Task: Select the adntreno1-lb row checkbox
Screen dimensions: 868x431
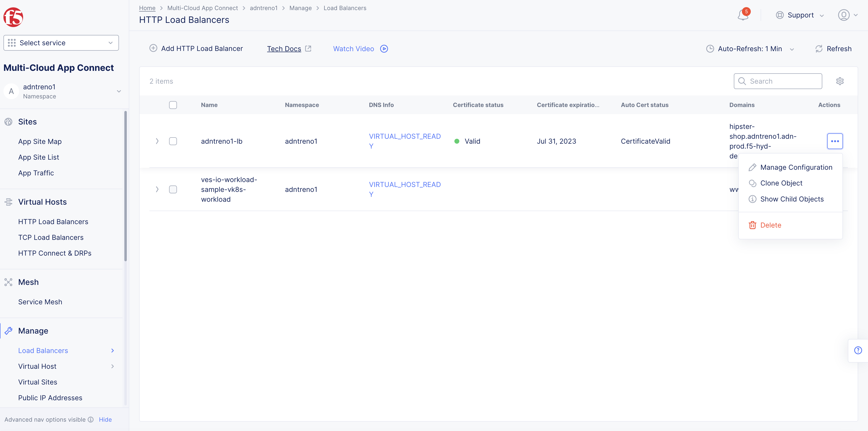Action: [173, 141]
